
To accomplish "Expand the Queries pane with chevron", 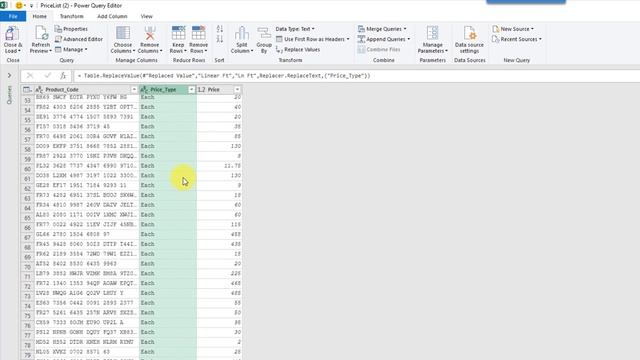I will (9, 75).
